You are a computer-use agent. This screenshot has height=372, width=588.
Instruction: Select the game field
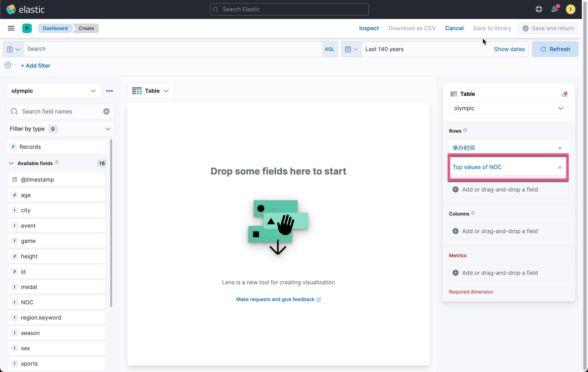56,241
